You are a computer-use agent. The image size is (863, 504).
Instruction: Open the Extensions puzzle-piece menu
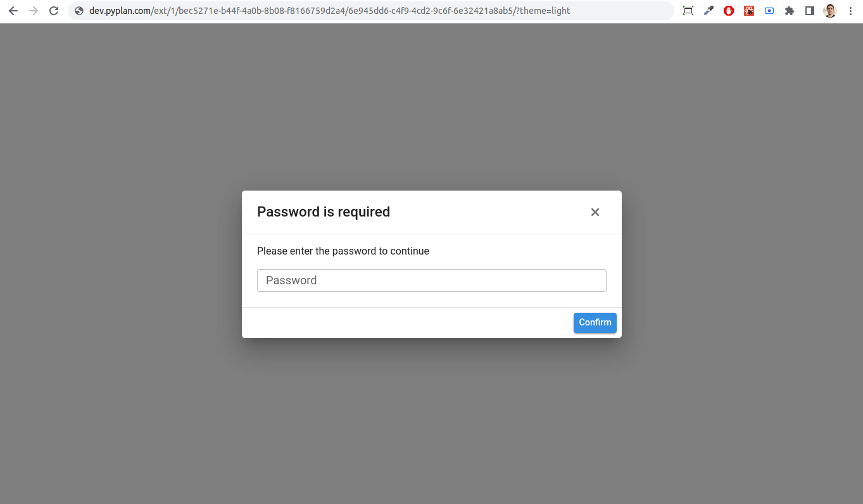pos(790,11)
